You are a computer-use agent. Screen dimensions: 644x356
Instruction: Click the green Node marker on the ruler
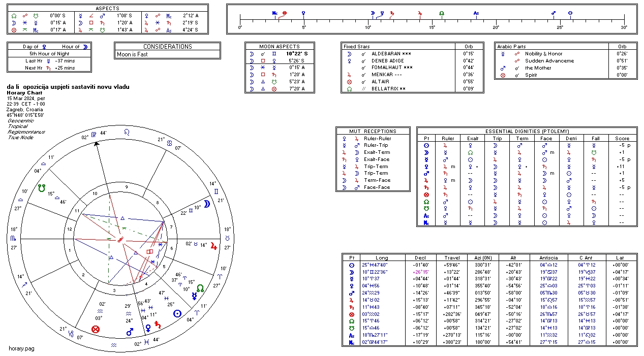click(441, 13)
